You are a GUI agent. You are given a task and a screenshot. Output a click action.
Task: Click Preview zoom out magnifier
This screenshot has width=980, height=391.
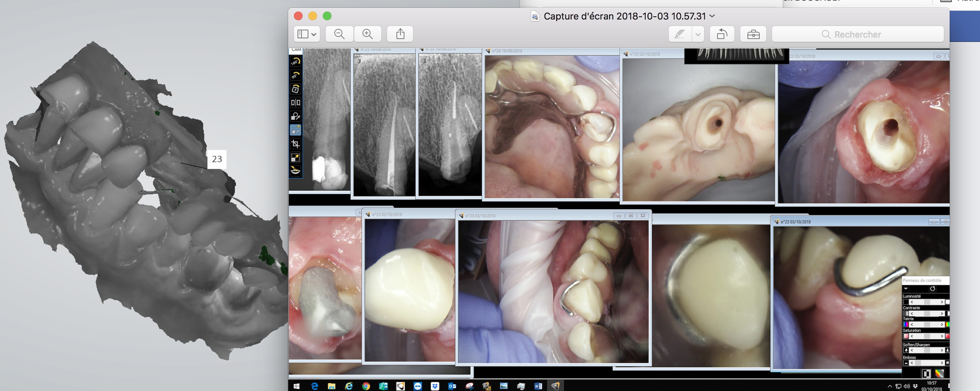tap(339, 34)
